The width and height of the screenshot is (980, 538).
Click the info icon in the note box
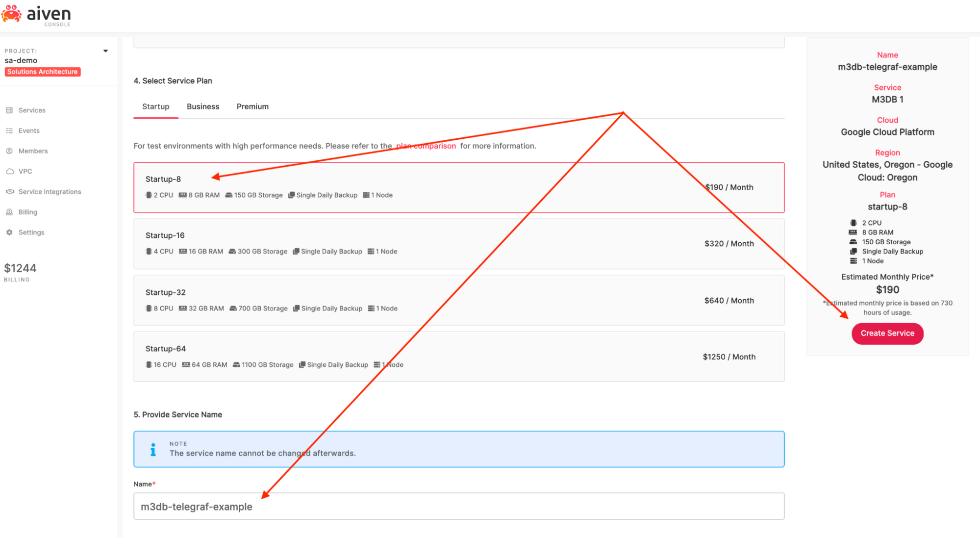coord(153,449)
